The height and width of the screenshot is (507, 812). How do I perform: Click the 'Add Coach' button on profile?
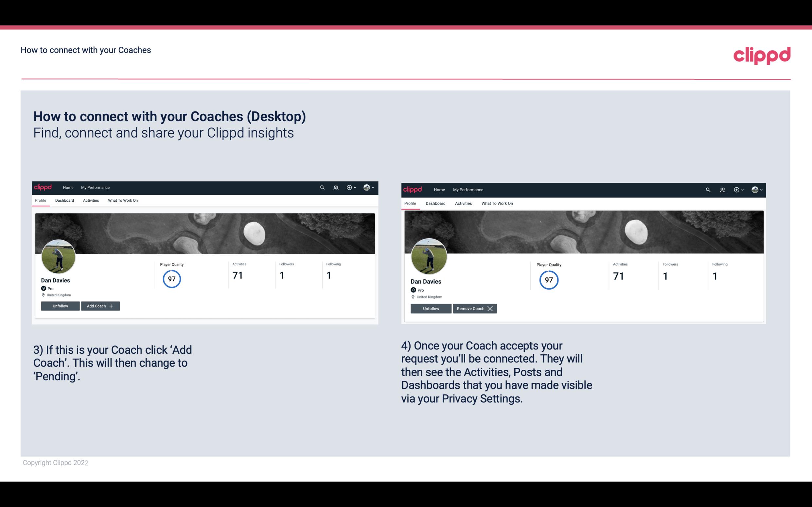pyautogui.click(x=99, y=306)
